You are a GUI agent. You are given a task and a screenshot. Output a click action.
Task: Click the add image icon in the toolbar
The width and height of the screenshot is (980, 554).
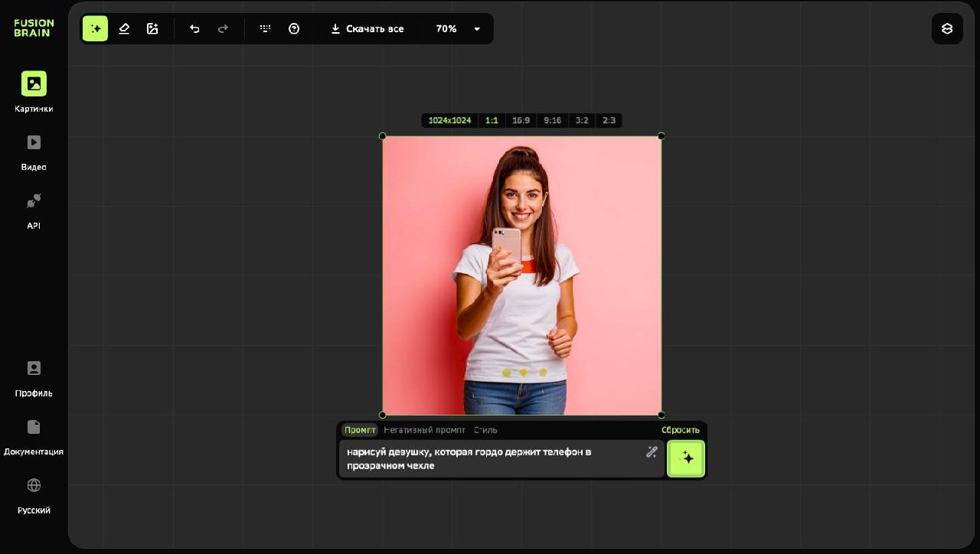[x=152, y=29]
